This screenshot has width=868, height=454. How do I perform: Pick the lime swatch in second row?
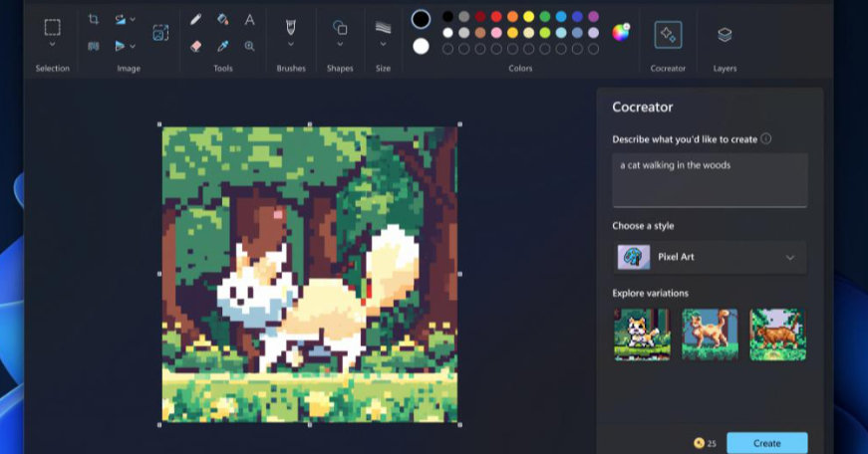[545, 33]
